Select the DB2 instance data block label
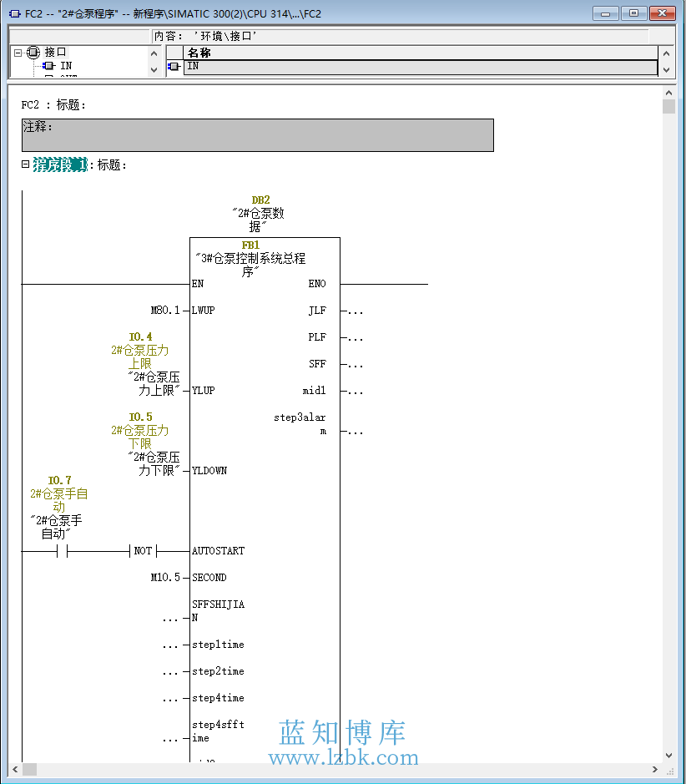 [261, 200]
